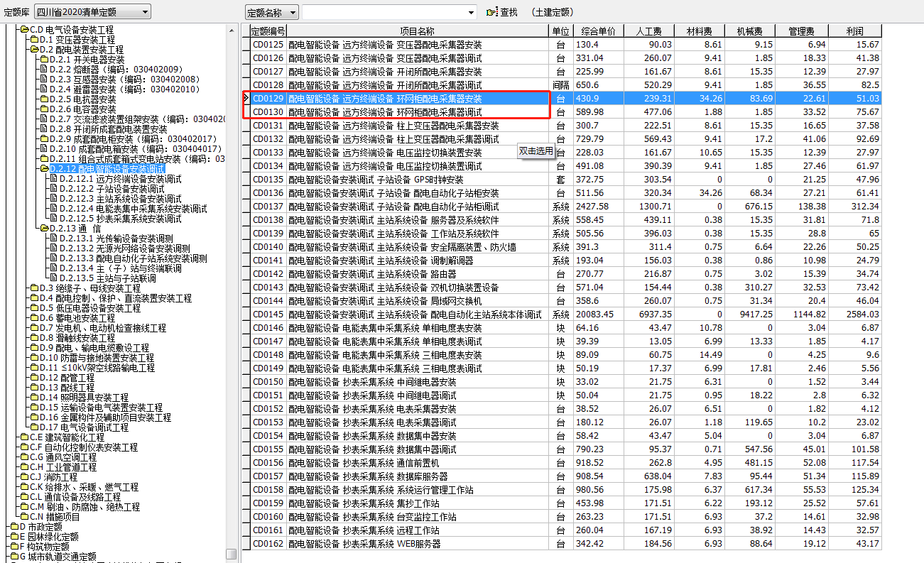Click document icon of D.2.12.1 远方终端设备安装调试
Screen dimensions: 924x563
53,179
